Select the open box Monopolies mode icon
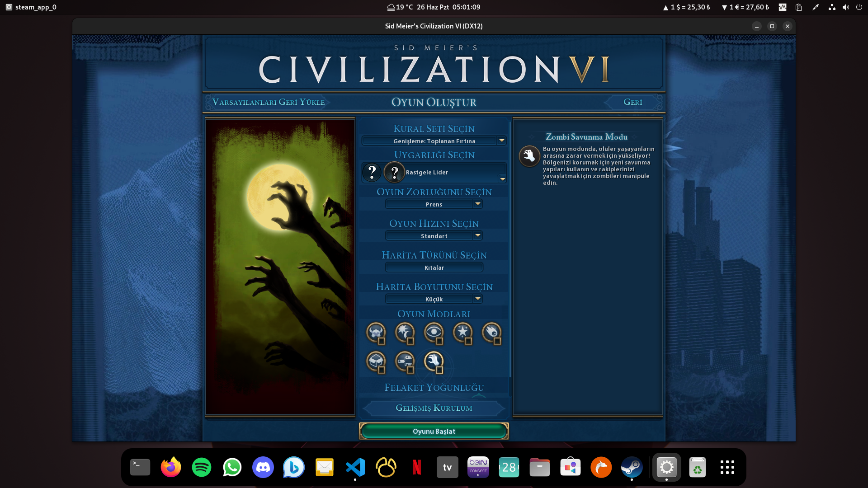868x488 pixels. point(375,361)
